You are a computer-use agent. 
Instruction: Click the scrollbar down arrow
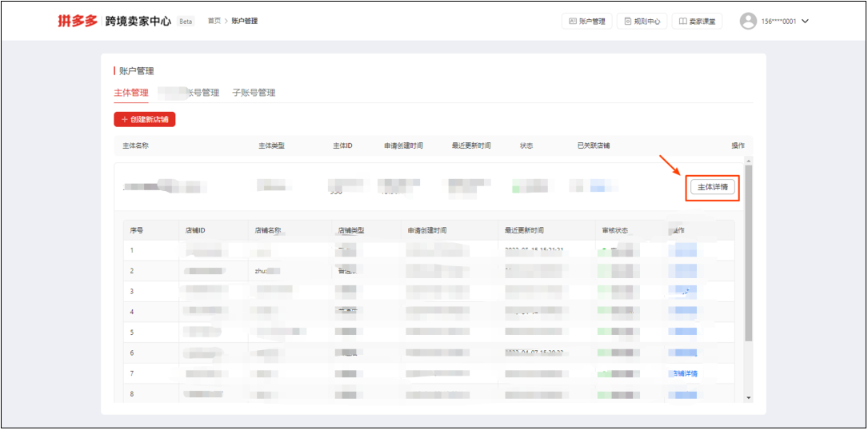pos(748,397)
